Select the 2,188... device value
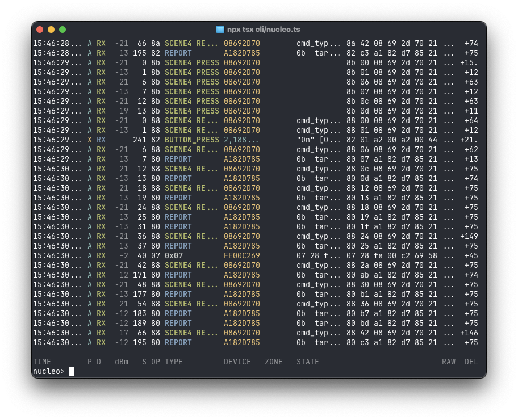The width and height of the screenshot is (518, 420). [x=241, y=140]
